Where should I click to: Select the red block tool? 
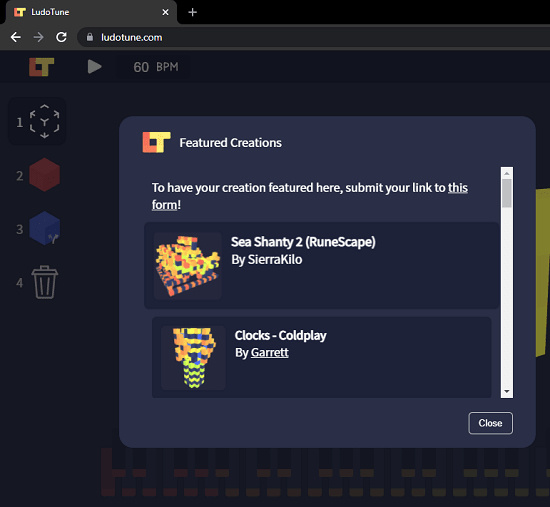click(44, 175)
